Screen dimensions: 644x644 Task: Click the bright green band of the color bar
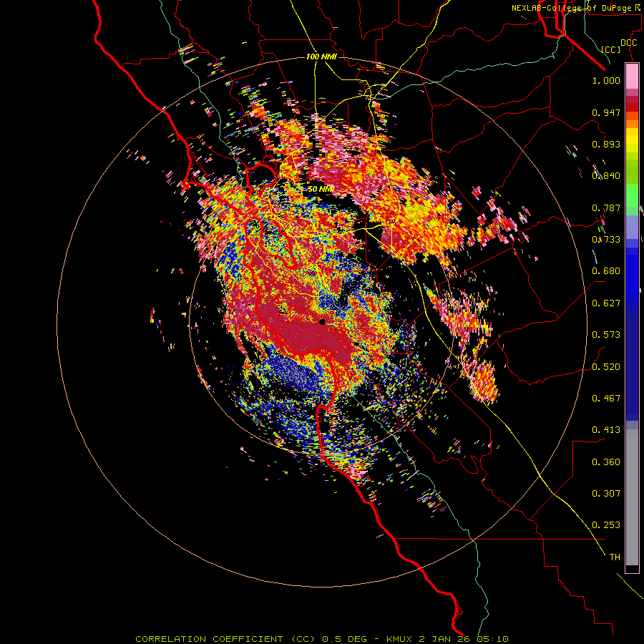[x=632, y=195]
